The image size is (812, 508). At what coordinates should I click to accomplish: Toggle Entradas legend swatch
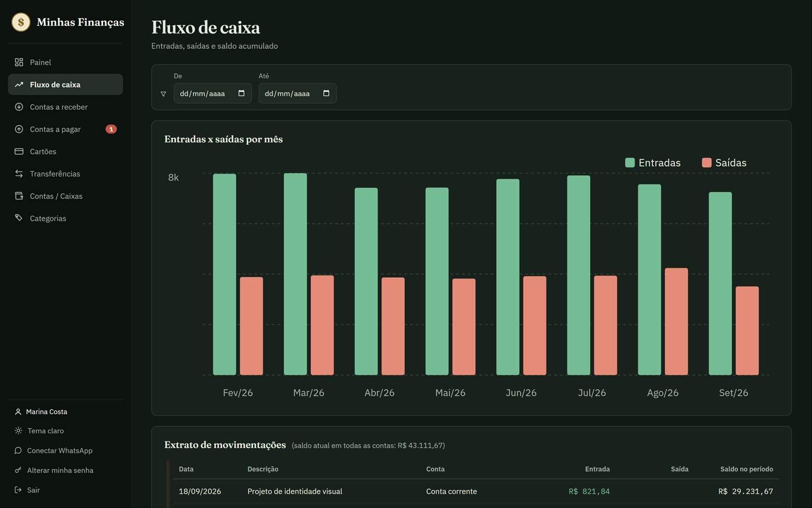point(630,163)
